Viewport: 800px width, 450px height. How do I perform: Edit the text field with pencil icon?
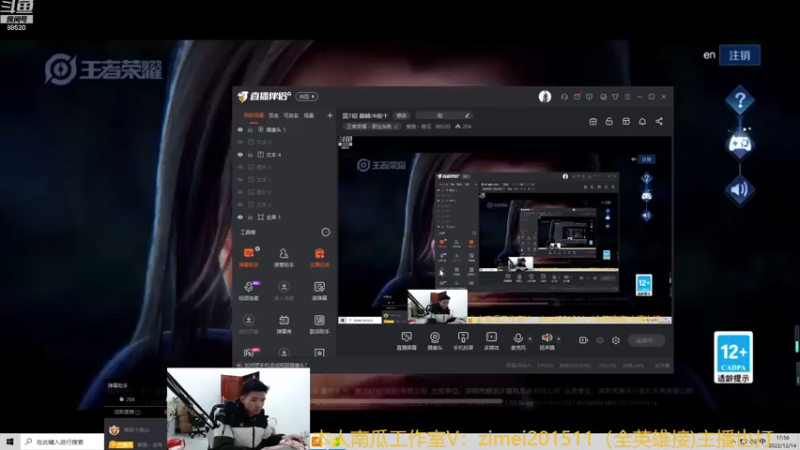443,116
